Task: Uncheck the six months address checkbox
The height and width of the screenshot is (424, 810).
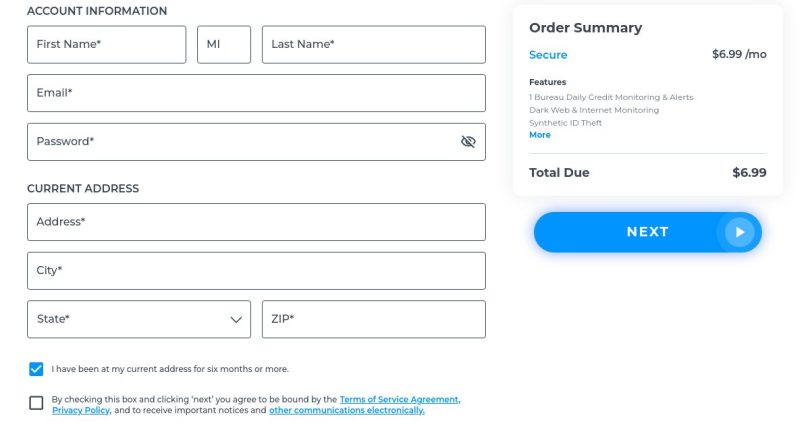Action: click(x=36, y=369)
